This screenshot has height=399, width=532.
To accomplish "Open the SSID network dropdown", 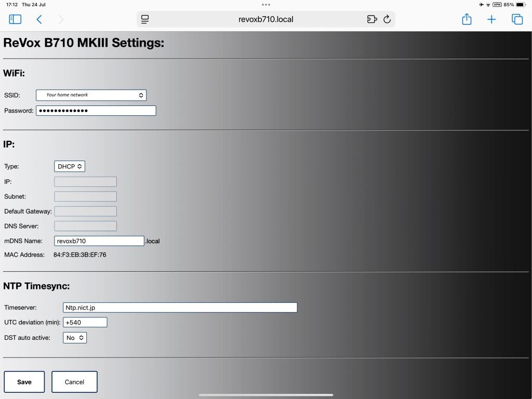I will [x=91, y=95].
